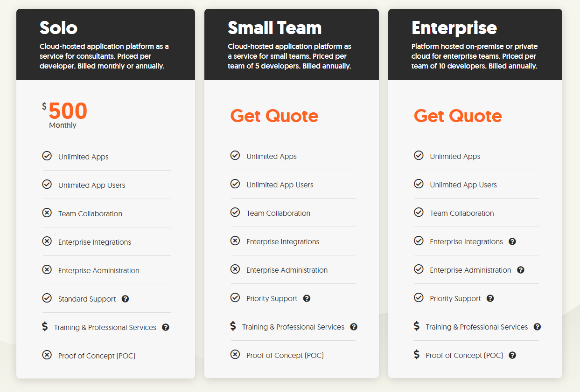The height and width of the screenshot is (392, 580).
Task: Click checkmark for Small Team Team Collaboration
Action: [x=235, y=213]
